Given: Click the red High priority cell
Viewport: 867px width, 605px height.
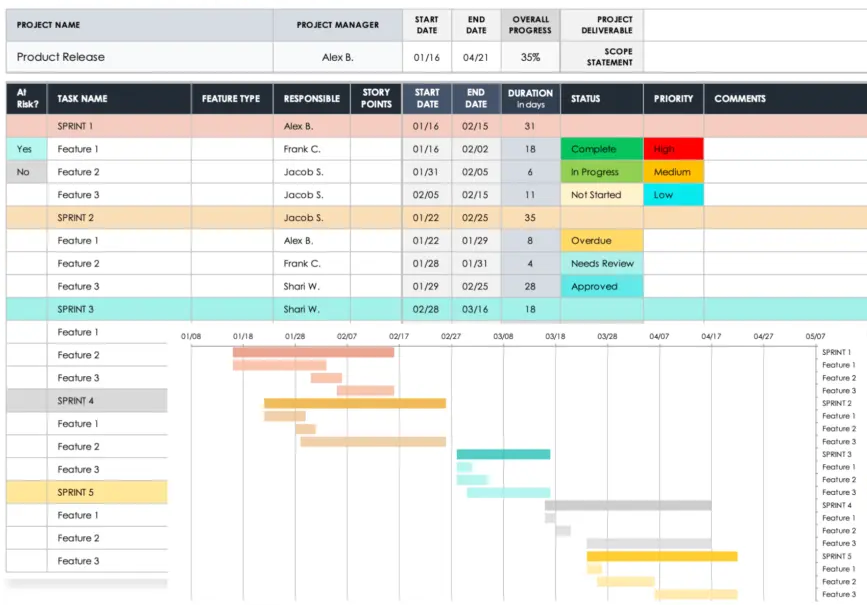Looking at the screenshot, I should (673, 149).
